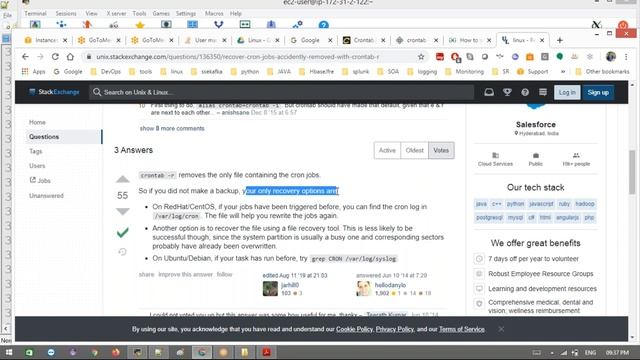Dismiss the cookie policy banner

(x=501, y=329)
